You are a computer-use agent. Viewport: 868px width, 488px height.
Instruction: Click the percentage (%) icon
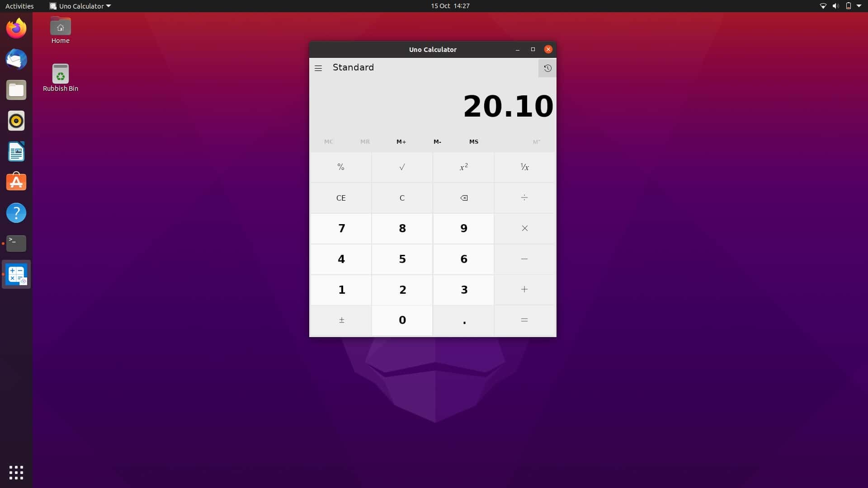tap(340, 166)
